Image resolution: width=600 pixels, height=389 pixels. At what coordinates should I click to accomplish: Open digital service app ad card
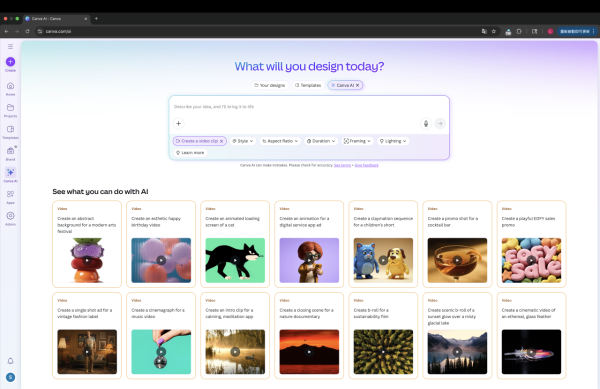(x=309, y=244)
